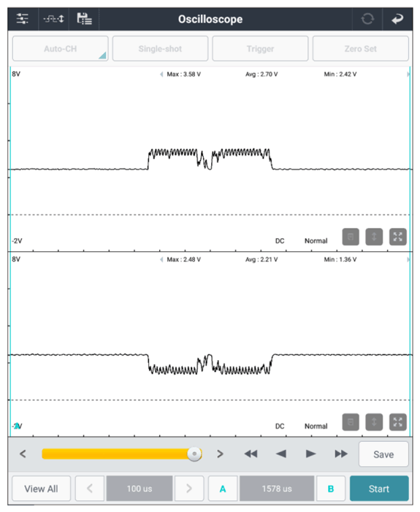The image size is (420, 512).
Task: Open the Auto-CH dropdown
Action: tap(61, 49)
